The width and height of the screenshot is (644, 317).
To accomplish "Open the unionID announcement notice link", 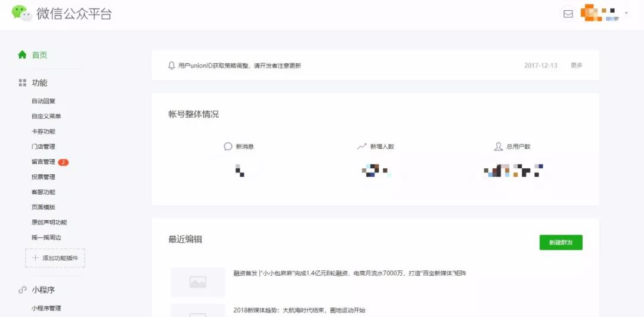I will click(240, 66).
